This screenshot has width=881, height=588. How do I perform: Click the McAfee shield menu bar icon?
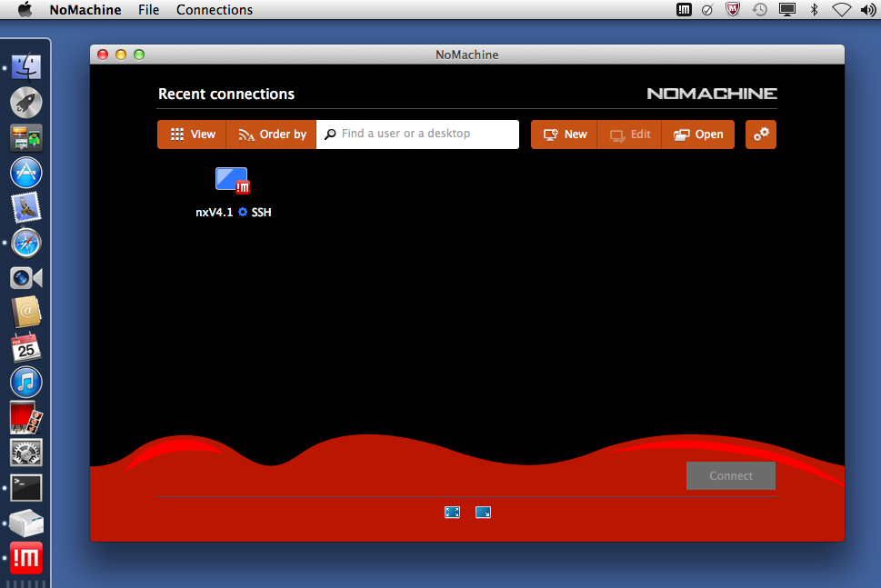click(733, 10)
